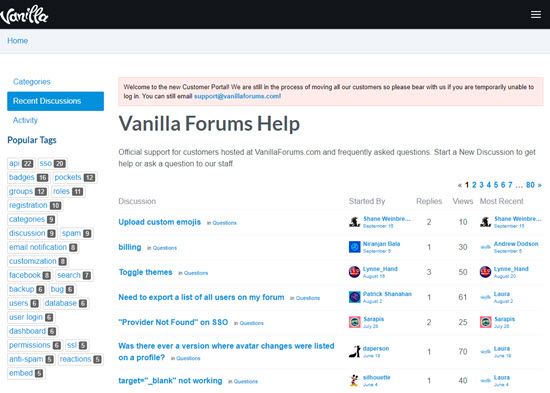Select the 'email notification' tag

point(43,247)
